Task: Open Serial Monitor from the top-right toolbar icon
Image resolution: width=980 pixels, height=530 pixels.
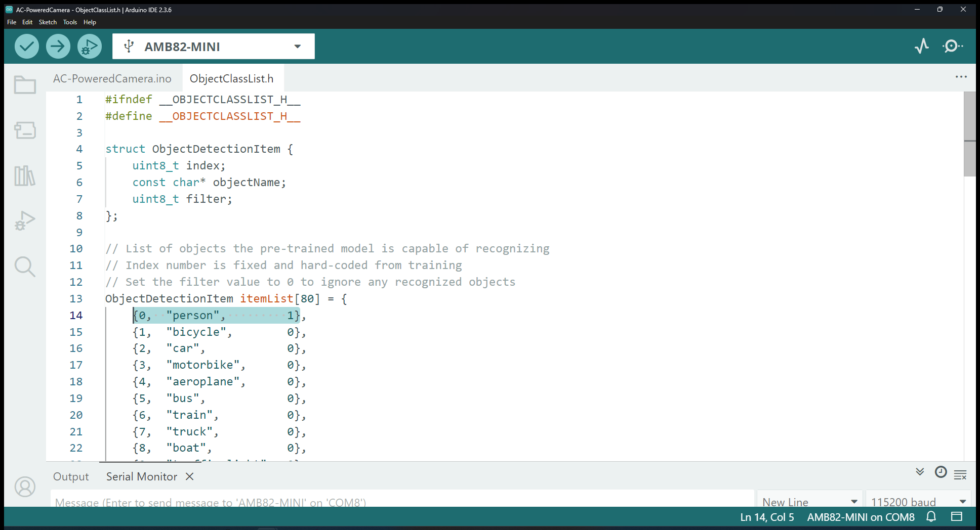Action: (952, 46)
